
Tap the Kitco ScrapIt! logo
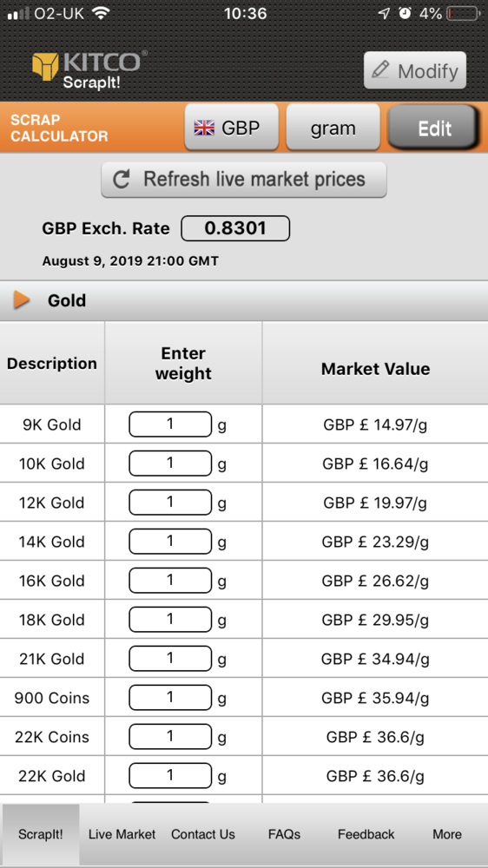89,69
